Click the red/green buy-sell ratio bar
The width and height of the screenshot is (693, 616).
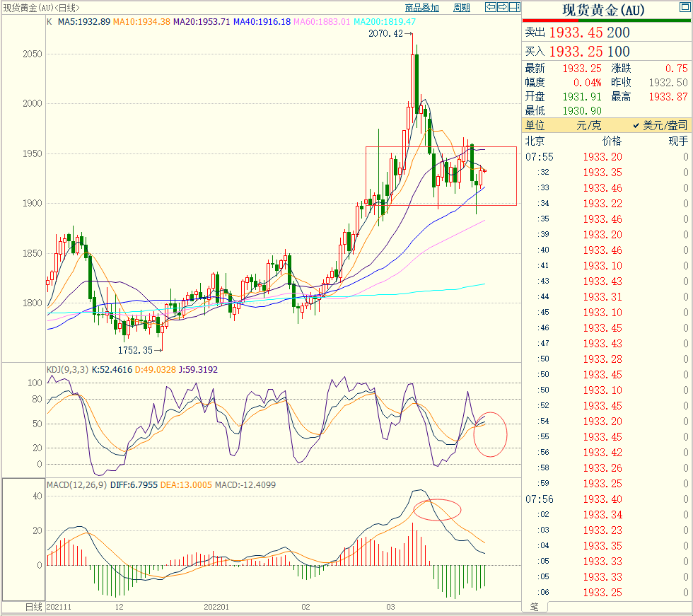[607, 21]
